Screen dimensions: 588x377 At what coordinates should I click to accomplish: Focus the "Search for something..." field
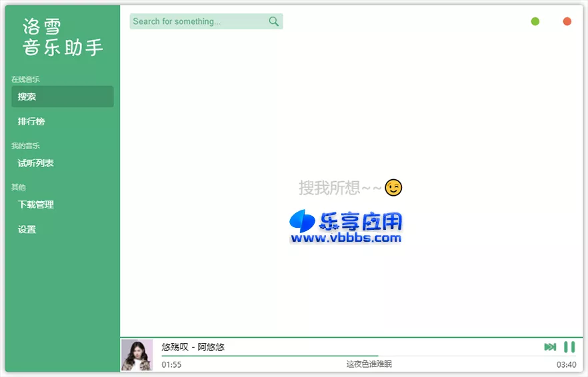pos(206,21)
